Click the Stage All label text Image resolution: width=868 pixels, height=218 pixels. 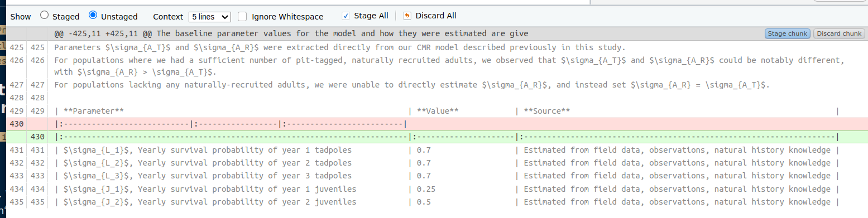click(371, 16)
